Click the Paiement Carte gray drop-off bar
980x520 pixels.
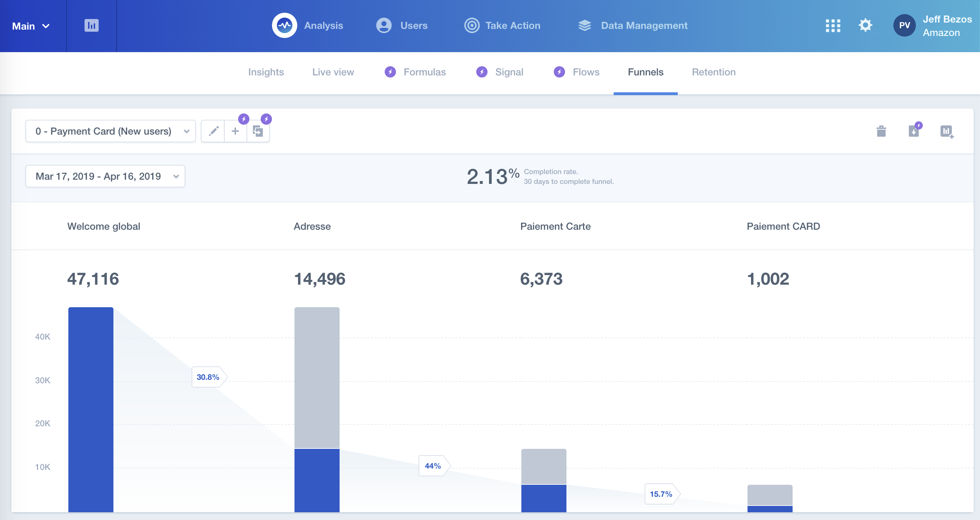543,466
